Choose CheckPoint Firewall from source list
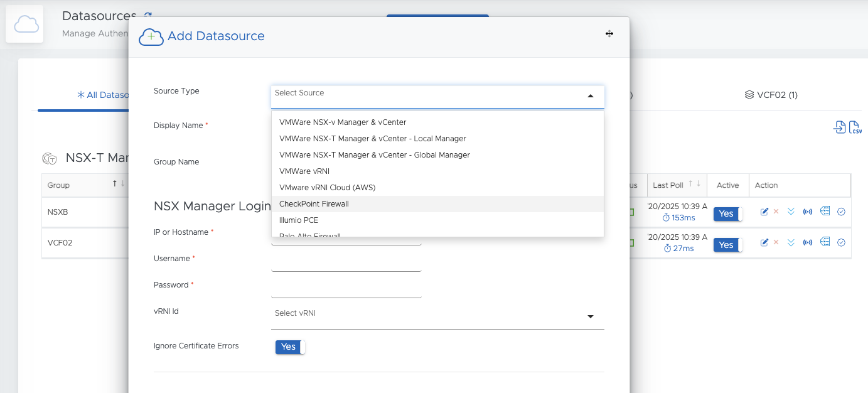This screenshot has height=393, width=868. (314, 204)
